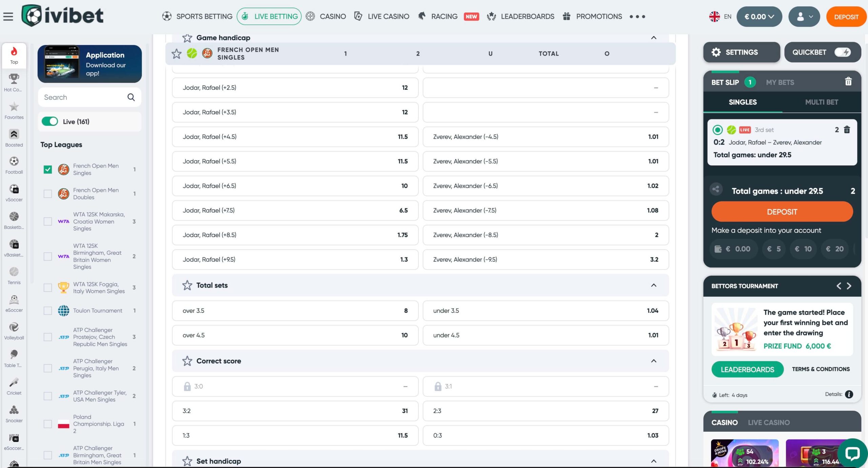Remove the Jodar–Zverev bet with trash icon

[847, 130]
